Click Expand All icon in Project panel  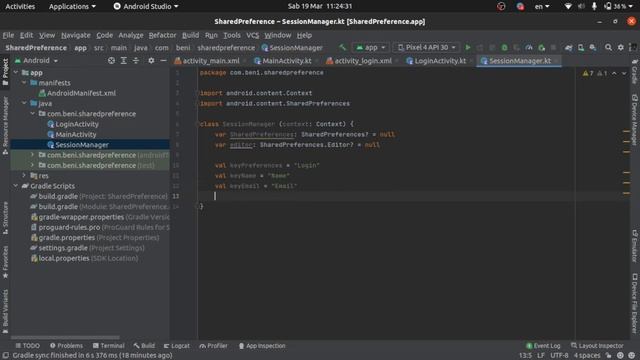pyautogui.click(x=124, y=60)
